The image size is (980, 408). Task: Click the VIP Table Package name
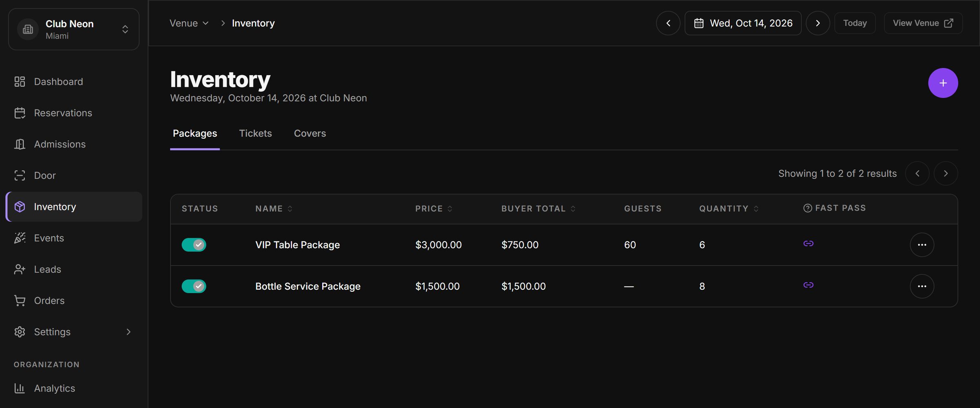point(297,245)
